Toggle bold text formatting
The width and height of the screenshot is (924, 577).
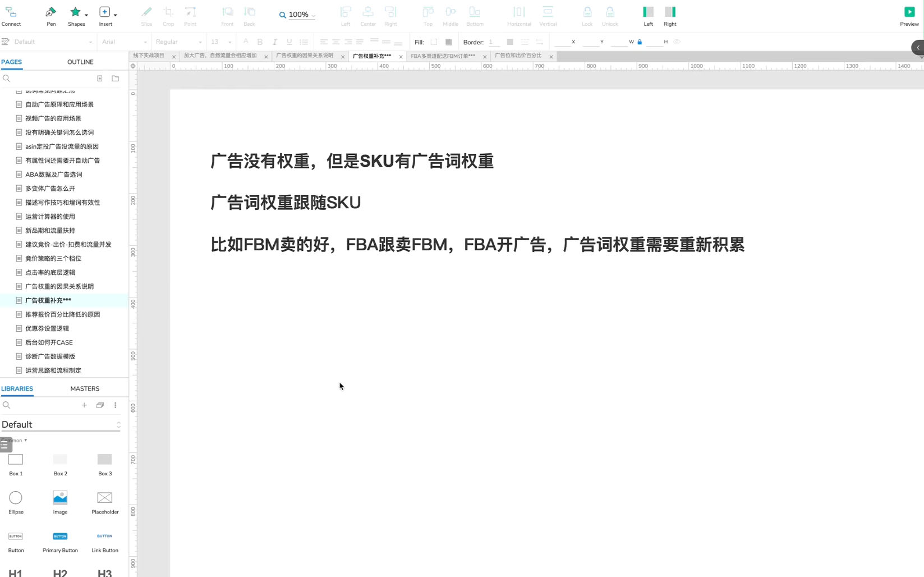[x=260, y=42]
